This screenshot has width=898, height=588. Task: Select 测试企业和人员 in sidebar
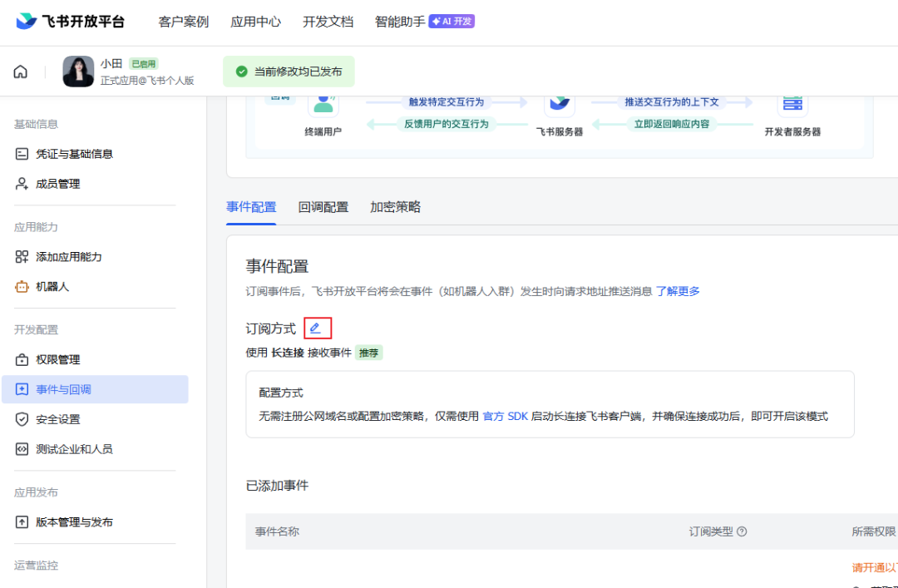click(x=73, y=449)
